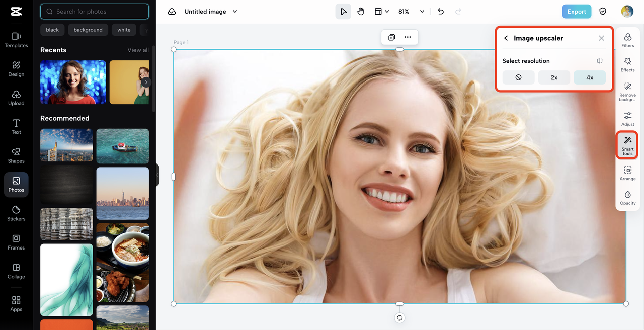Open the Untitled image name dropdown

point(211,12)
